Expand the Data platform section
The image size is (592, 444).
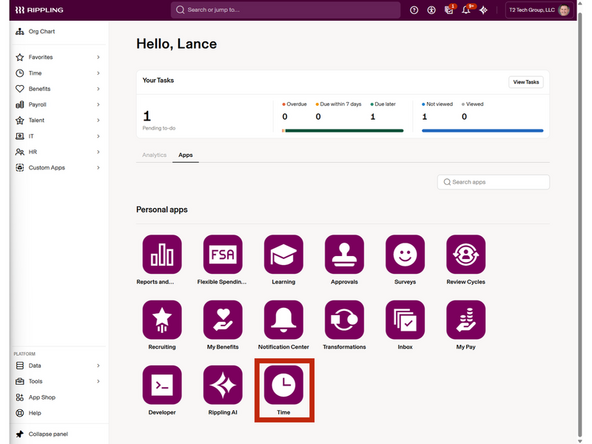58,365
